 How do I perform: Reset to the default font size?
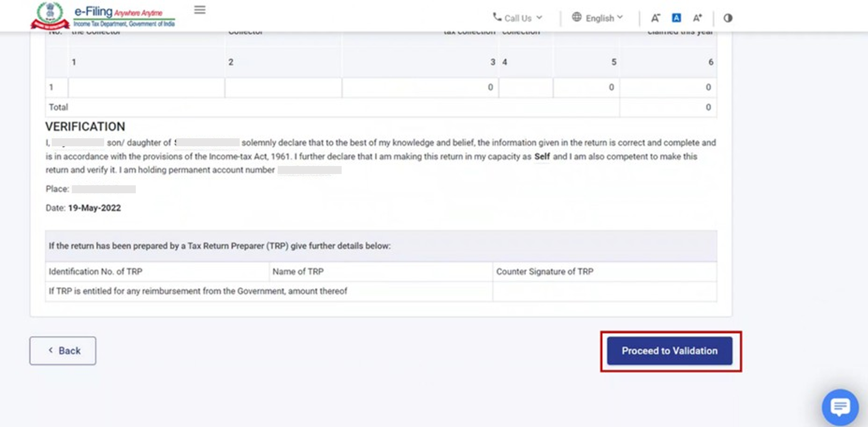click(x=676, y=18)
